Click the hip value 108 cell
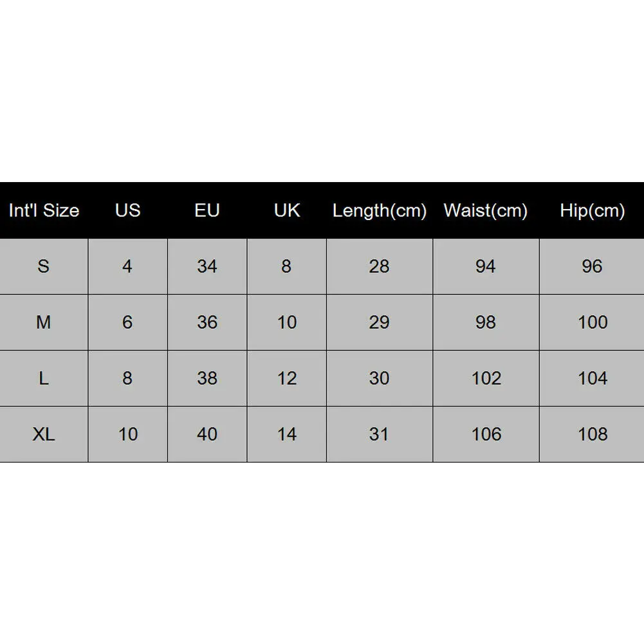 [592, 434]
